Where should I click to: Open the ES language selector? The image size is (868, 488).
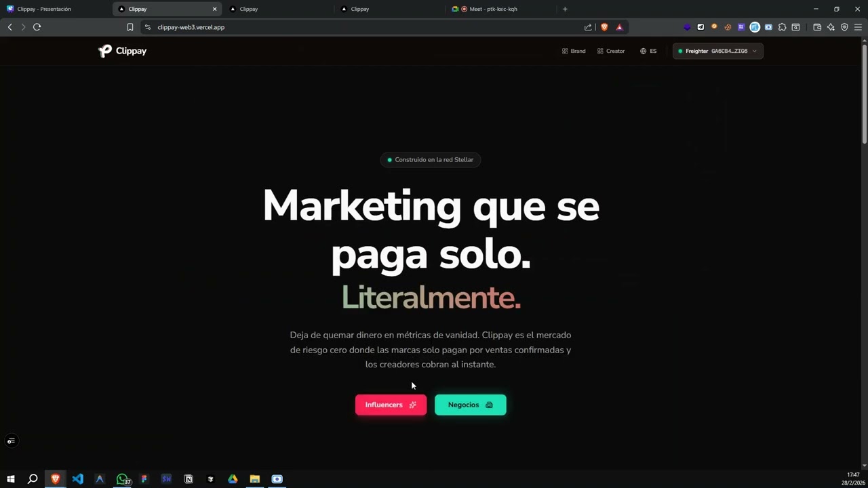(x=648, y=51)
